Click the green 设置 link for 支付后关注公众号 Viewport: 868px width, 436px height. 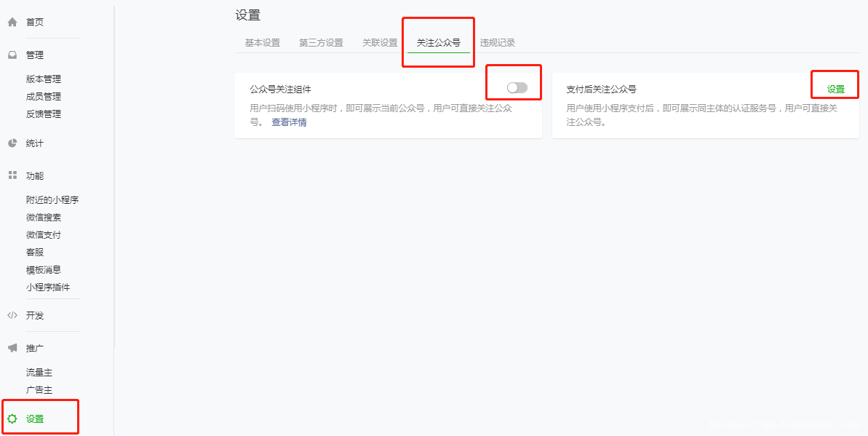click(836, 90)
